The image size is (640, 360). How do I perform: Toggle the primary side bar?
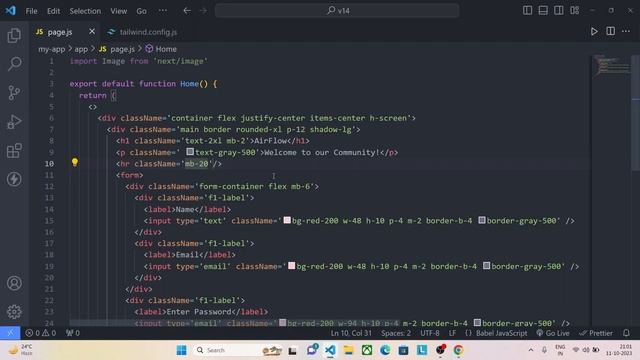pos(527,11)
